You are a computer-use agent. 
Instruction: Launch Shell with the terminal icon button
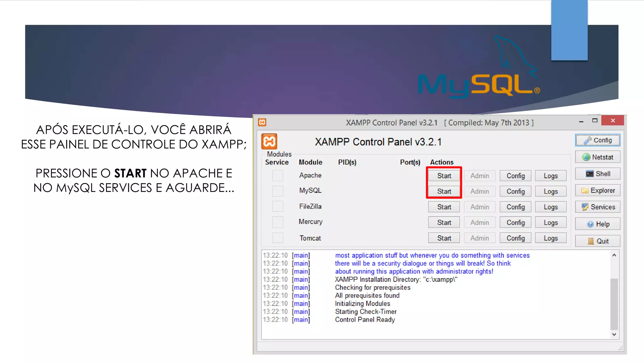[597, 174]
